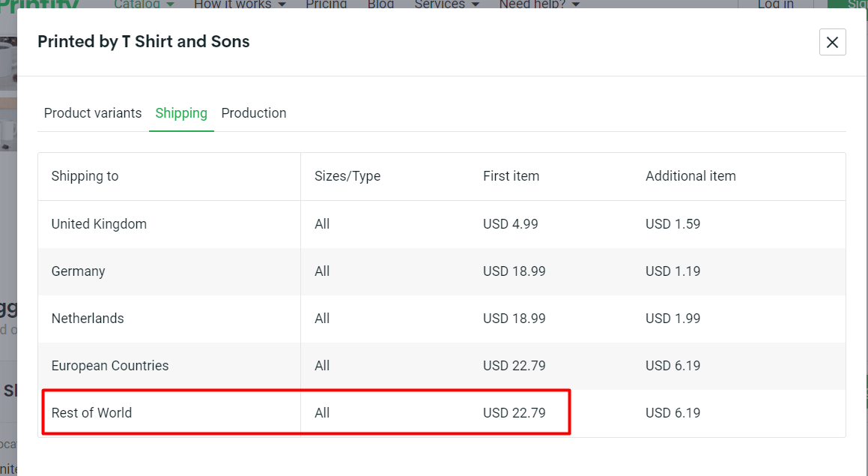868x476 pixels.
Task: Click the USD 4.99 first item price
Action: 511,223
